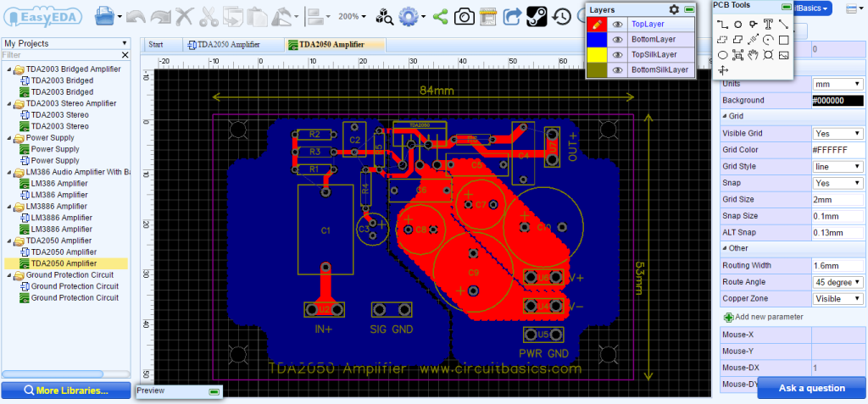Open the History clock icon

coord(562,17)
